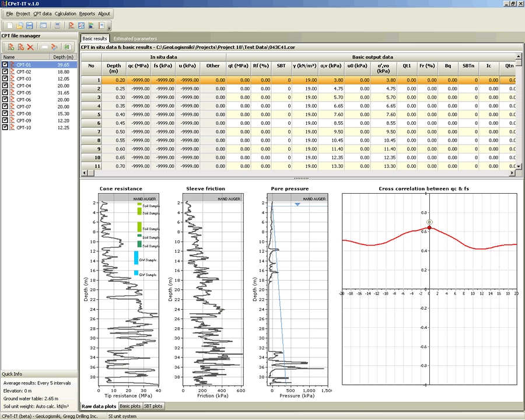Click the Bq column header in the table
The height and width of the screenshot is (420, 525).
point(447,68)
